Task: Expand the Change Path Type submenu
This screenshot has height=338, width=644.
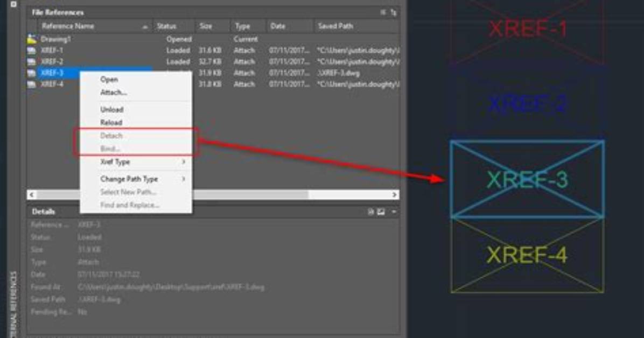Action: pyautogui.click(x=184, y=179)
